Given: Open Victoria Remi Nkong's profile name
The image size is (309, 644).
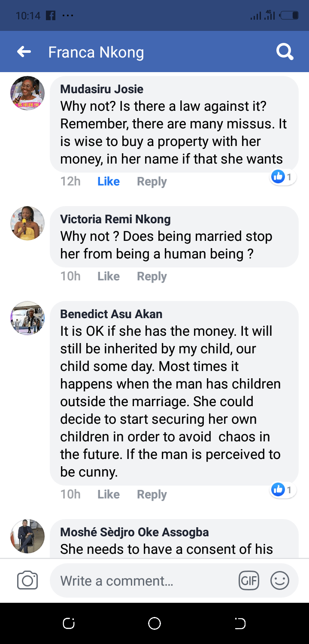Looking at the screenshot, I should tap(115, 219).
